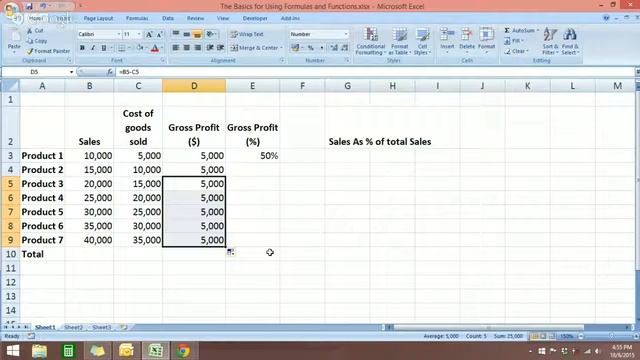This screenshot has height=360, width=640.
Task: Open the Conditional Formatting menu
Action: pyautogui.click(x=370, y=41)
